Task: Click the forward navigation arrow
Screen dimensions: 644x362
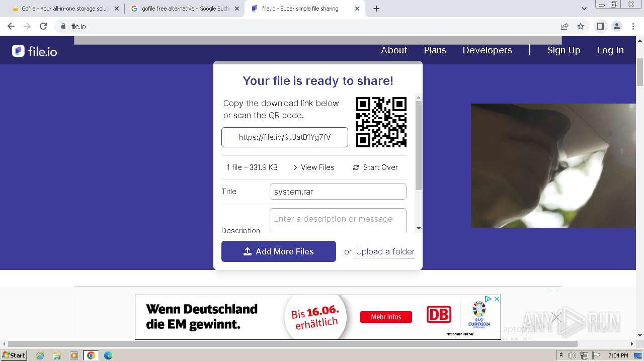Action: coord(27,26)
